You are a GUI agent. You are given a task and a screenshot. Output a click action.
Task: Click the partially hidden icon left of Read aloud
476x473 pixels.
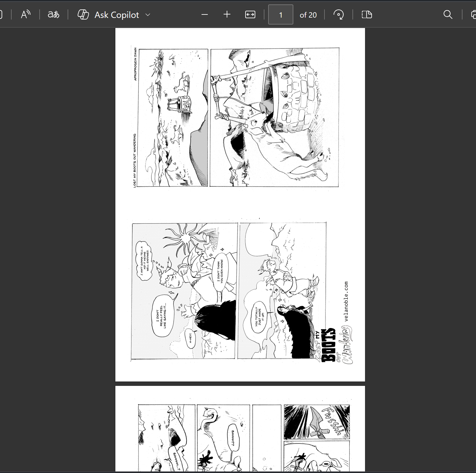pos(1,14)
